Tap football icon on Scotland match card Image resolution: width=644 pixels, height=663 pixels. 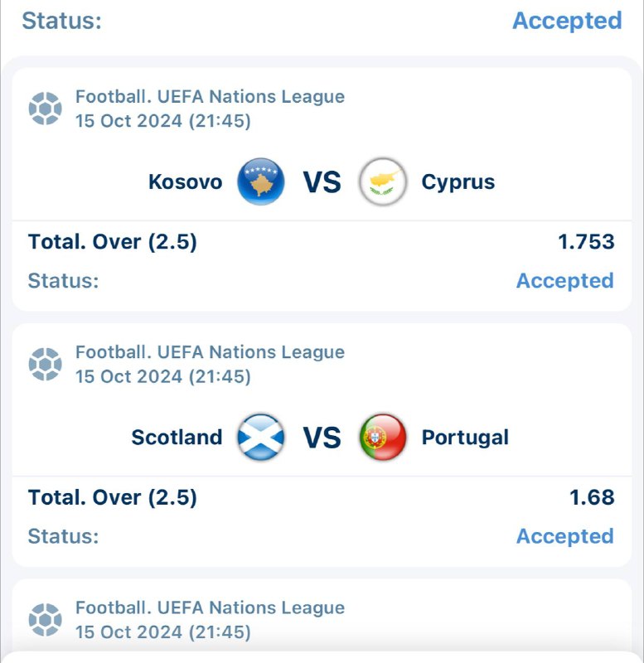click(x=45, y=364)
